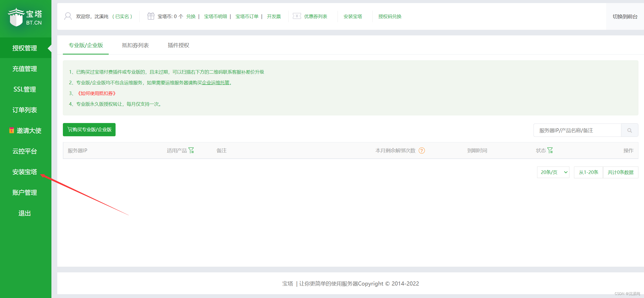
Task: Expand the 20条/页 page size dropdown
Action: [x=553, y=172]
